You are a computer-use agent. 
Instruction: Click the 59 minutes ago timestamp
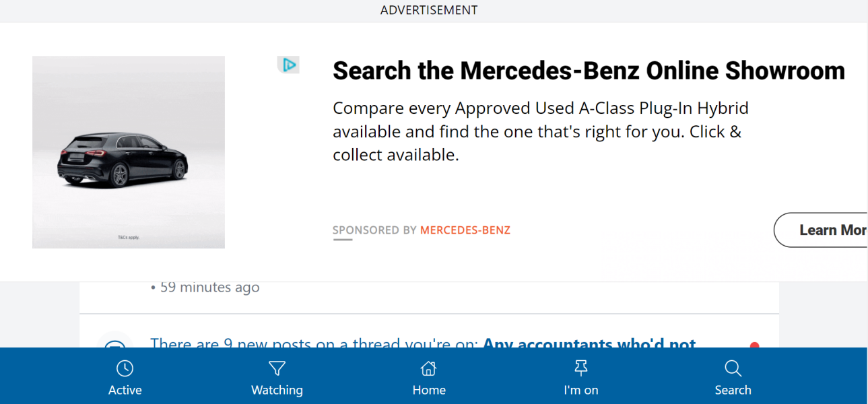tap(209, 287)
